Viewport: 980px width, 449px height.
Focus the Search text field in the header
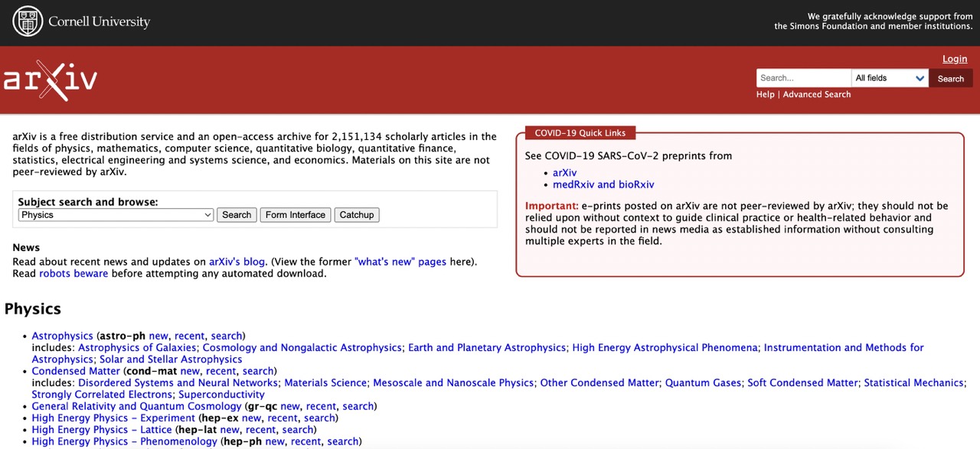click(804, 78)
